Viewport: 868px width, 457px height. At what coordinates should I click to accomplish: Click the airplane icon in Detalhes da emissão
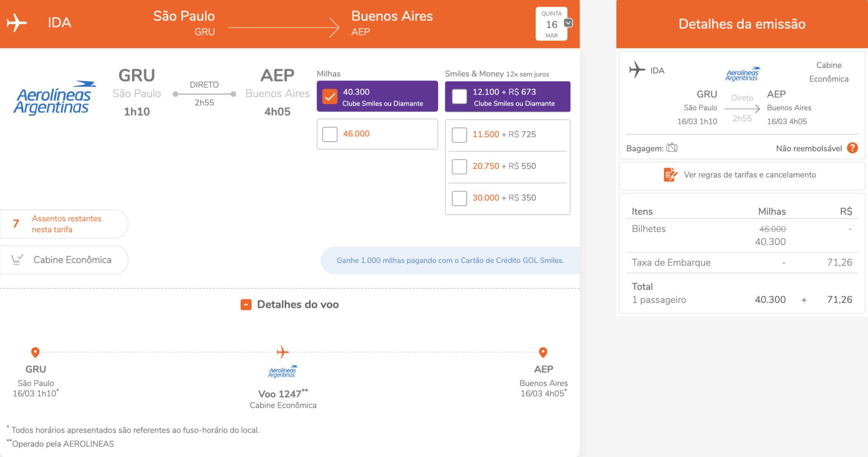[637, 70]
